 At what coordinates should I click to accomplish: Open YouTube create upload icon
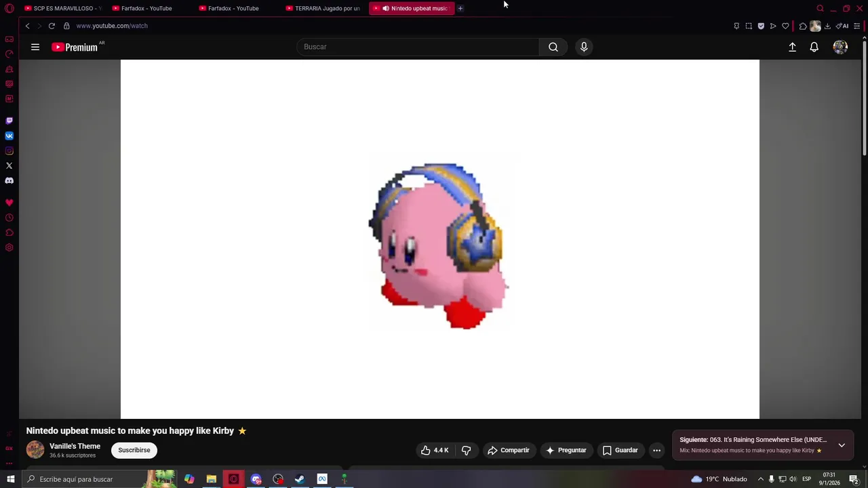pyautogui.click(x=792, y=47)
